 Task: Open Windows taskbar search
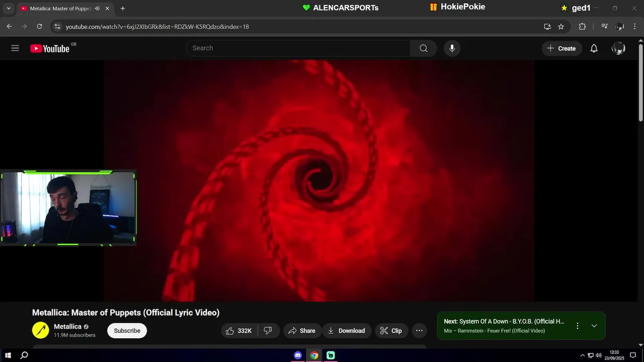click(x=24, y=355)
